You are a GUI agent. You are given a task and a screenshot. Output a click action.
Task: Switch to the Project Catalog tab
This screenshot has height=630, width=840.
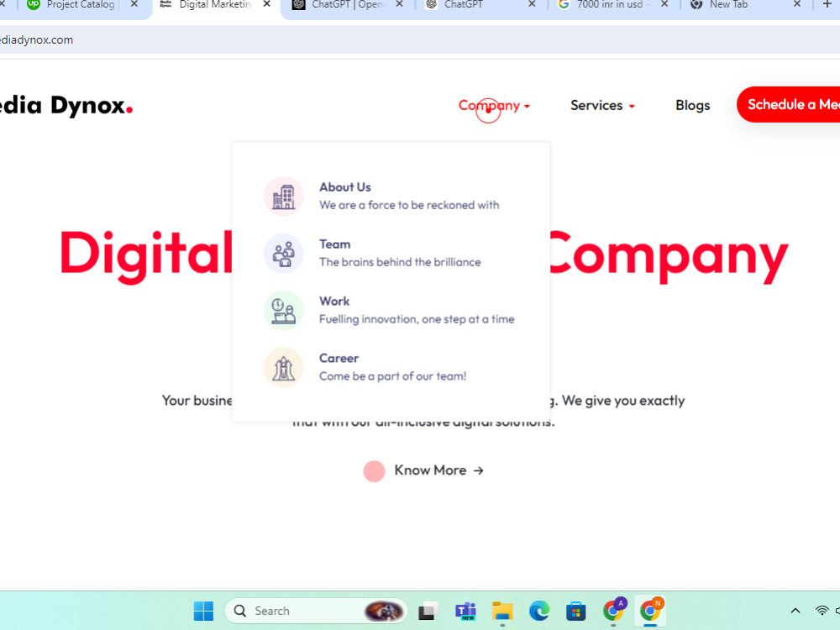click(81, 5)
